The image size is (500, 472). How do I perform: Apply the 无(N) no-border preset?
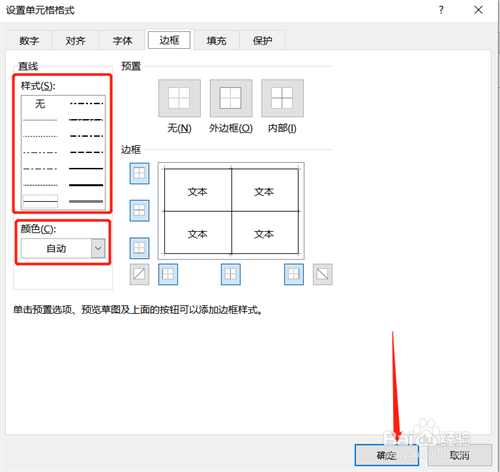(x=179, y=98)
